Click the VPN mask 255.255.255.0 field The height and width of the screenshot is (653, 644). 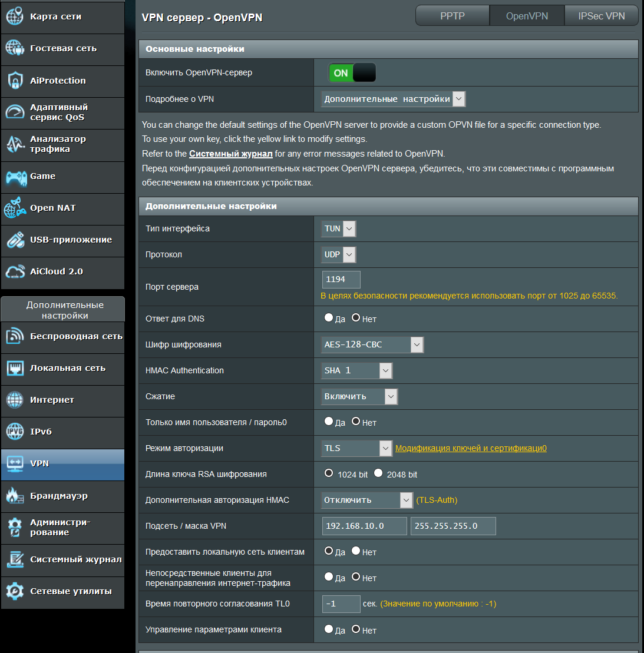coord(453,526)
